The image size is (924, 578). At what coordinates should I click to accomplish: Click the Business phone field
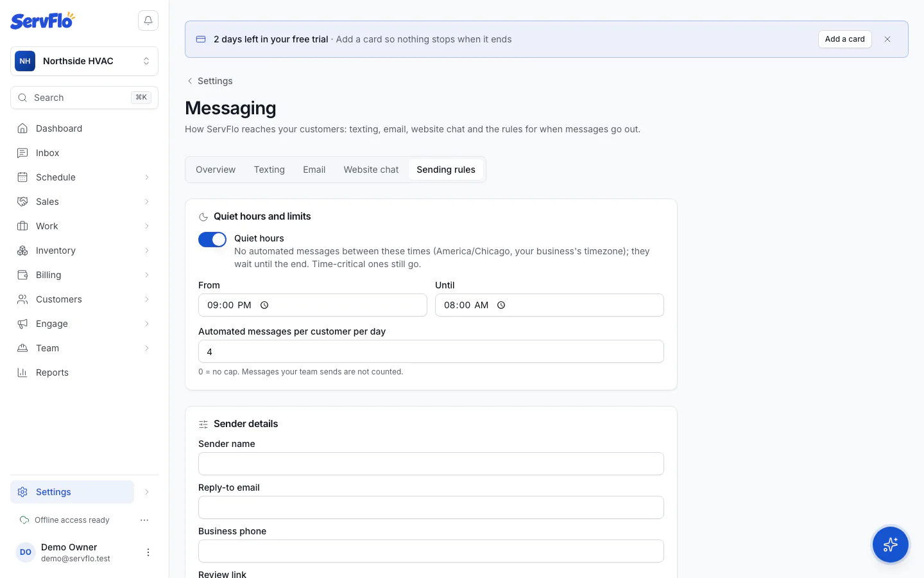click(431, 551)
